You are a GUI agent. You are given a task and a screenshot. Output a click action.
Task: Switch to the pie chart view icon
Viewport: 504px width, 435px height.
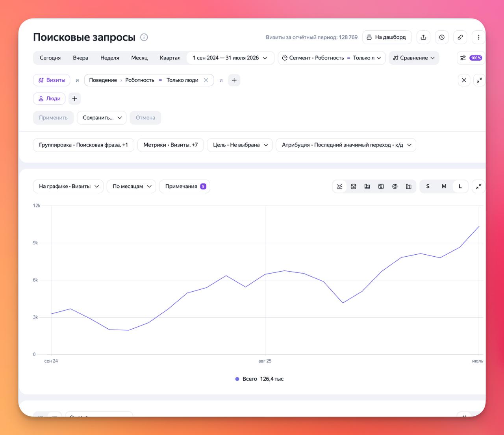coord(395,187)
